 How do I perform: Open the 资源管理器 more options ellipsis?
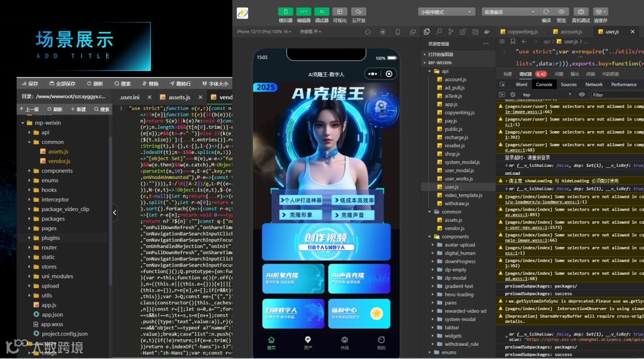(486, 44)
